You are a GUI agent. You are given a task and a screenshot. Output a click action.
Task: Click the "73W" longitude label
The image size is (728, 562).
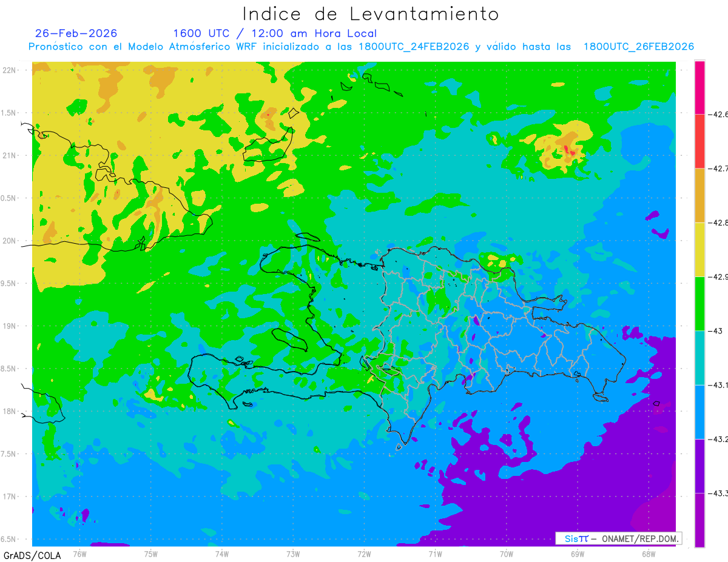click(293, 554)
